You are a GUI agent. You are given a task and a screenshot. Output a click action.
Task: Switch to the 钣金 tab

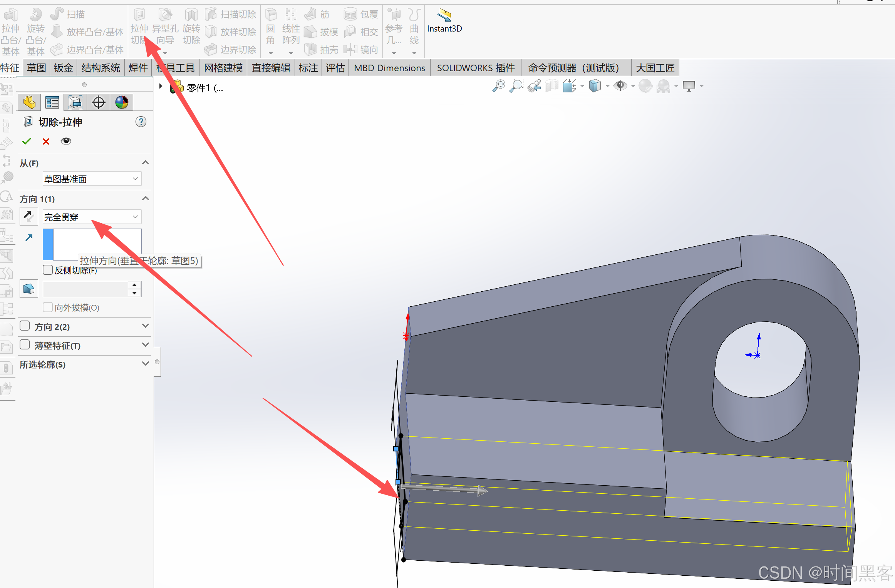63,68
